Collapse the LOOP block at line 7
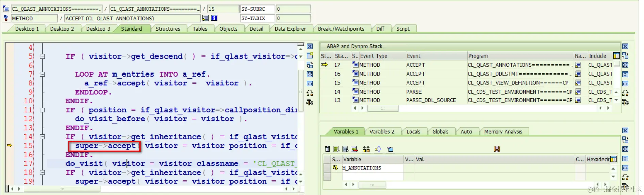The image size is (644, 195). click(x=43, y=74)
